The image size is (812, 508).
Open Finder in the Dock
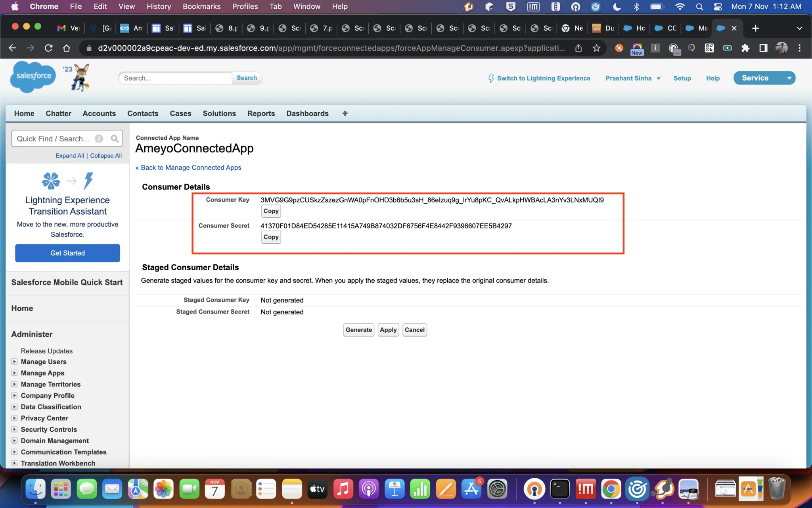(x=35, y=489)
